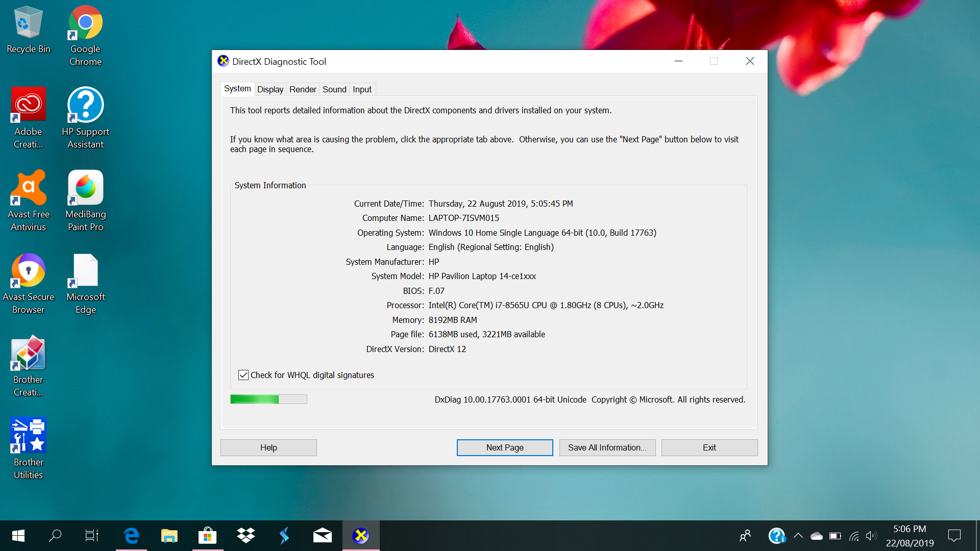The height and width of the screenshot is (551, 980).
Task: Open Adobe Creative Cloud desktop shortcut
Action: tap(29, 118)
